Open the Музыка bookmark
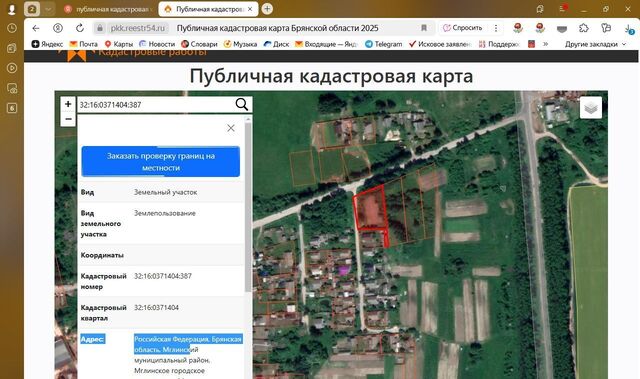 point(240,44)
